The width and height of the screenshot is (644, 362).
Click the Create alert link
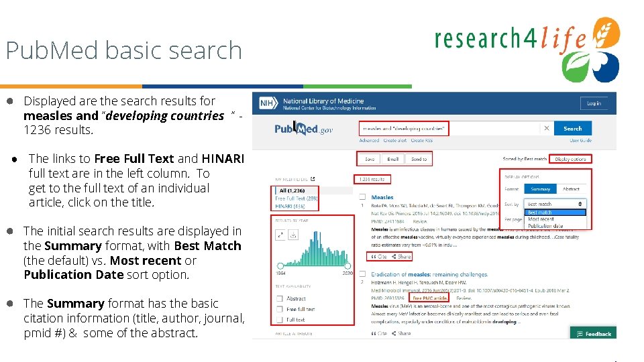[x=394, y=140]
